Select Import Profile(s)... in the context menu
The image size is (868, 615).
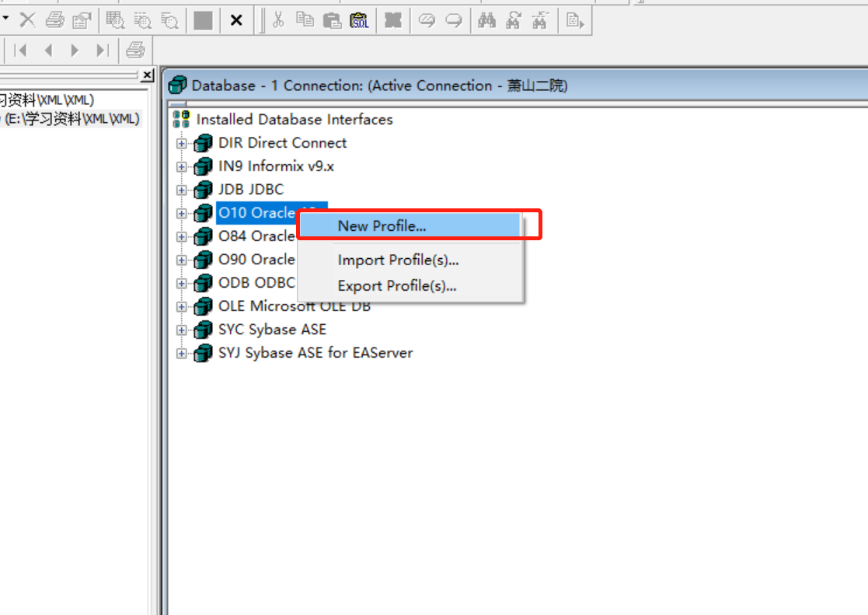point(398,260)
